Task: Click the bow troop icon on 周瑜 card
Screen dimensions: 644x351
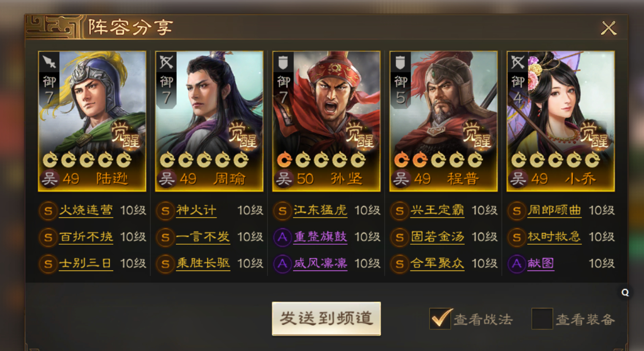Action: point(166,62)
